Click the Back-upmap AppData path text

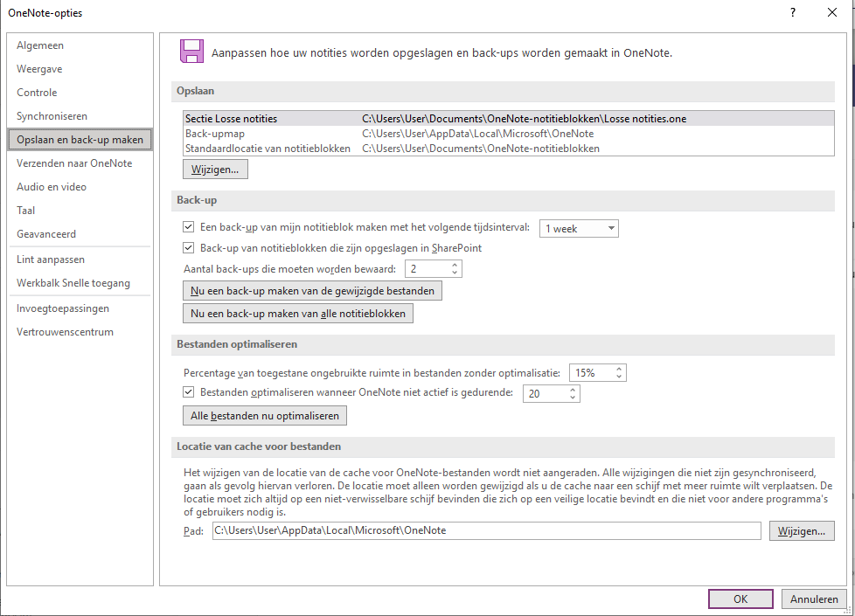(477, 134)
